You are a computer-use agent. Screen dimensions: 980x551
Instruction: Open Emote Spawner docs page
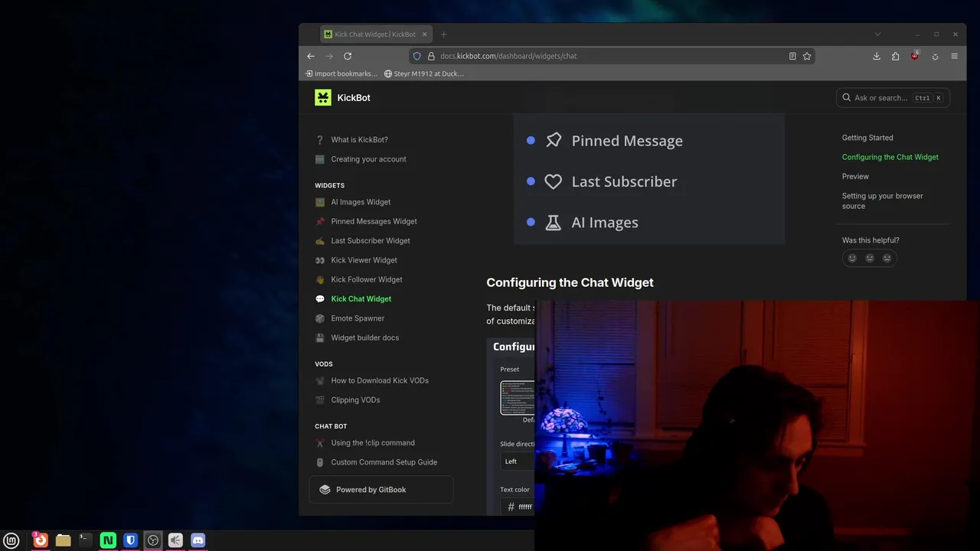358,318
